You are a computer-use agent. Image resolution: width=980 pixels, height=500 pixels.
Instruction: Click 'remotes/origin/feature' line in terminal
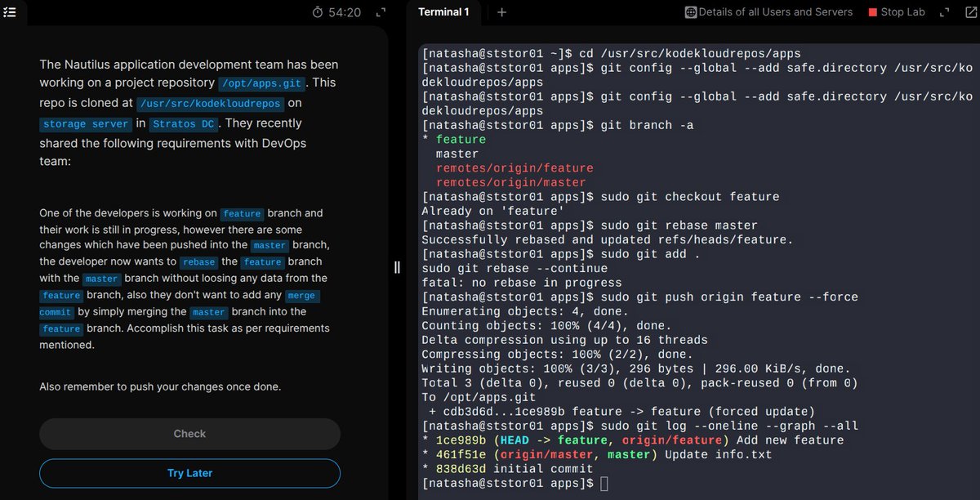coord(514,167)
